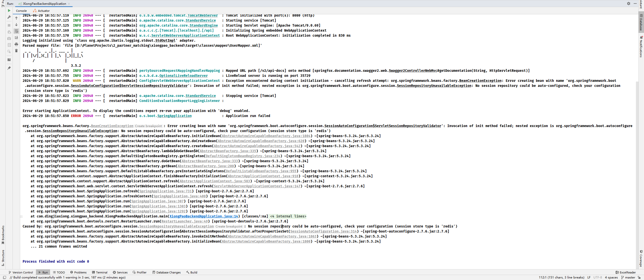This screenshot has height=280, width=644.
Task: Select the XiongPaoBackendApplication run tab
Action: click(x=44, y=4)
